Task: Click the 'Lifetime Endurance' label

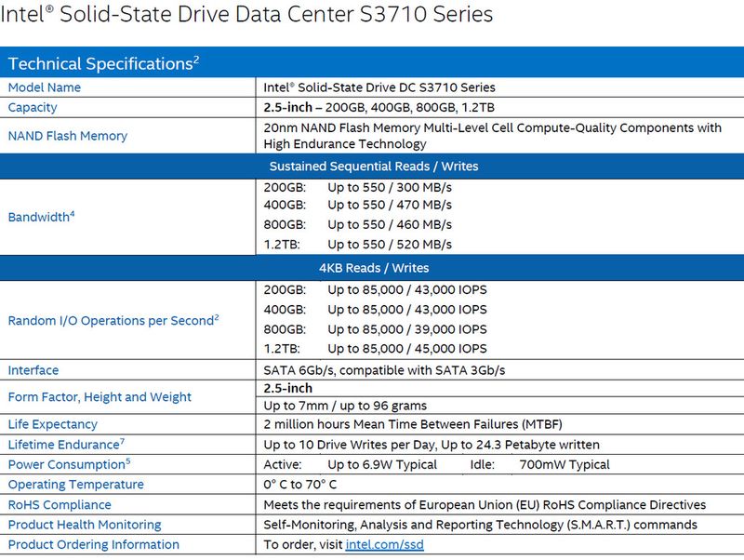Action: tap(66, 445)
